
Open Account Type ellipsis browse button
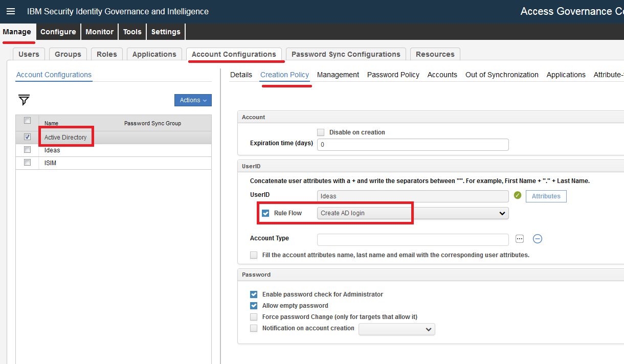[520, 239]
